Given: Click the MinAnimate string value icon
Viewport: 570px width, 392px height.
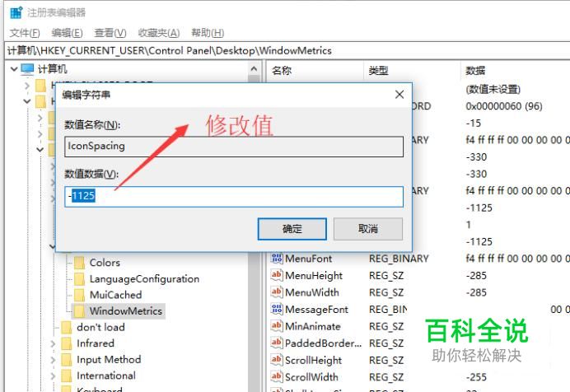Looking at the screenshot, I should coord(276,326).
